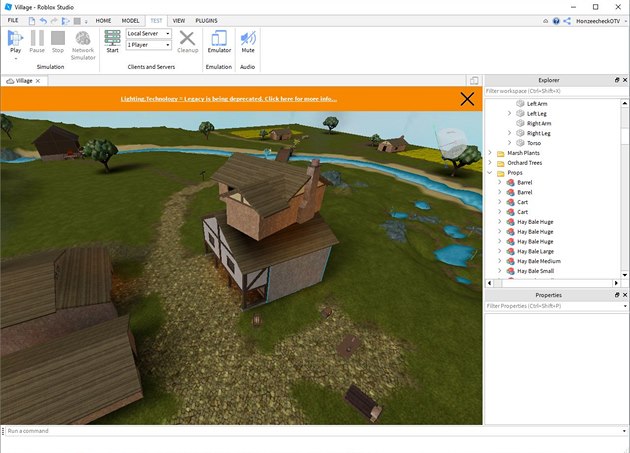630x453 pixels.
Task: Click the Explorer horizontal scrollbar right arrow
Action: tap(616, 283)
